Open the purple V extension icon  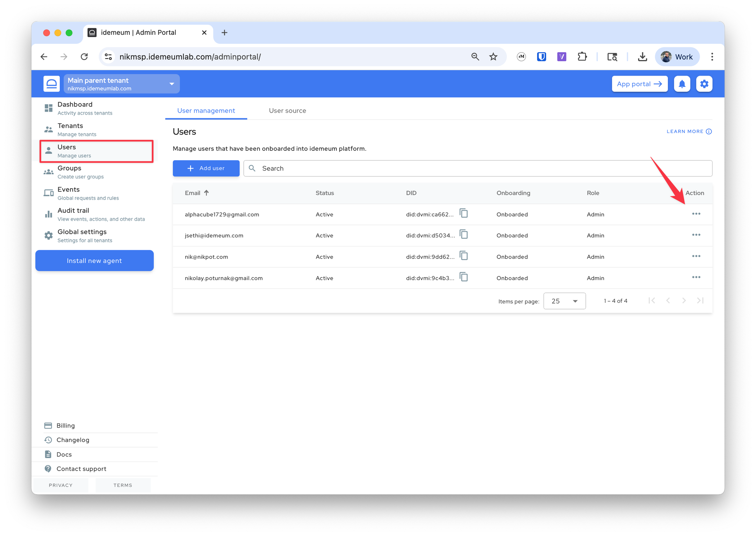pyautogui.click(x=562, y=57)
